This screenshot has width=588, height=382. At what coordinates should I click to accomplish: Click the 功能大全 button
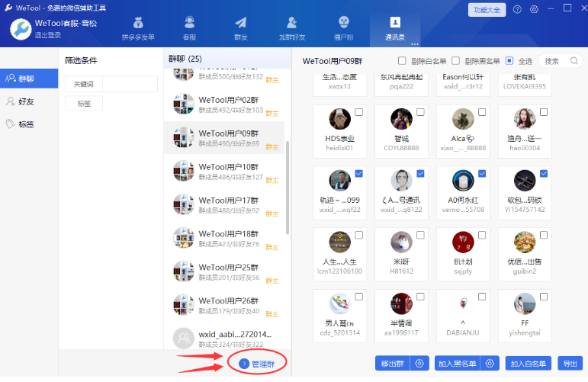[x=487, y=10]
